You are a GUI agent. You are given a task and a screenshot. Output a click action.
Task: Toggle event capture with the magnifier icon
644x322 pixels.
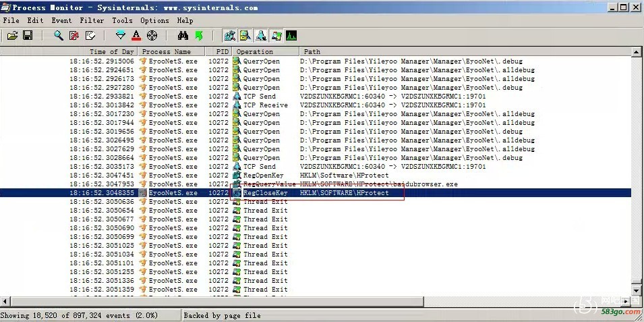tap(59, 36)
